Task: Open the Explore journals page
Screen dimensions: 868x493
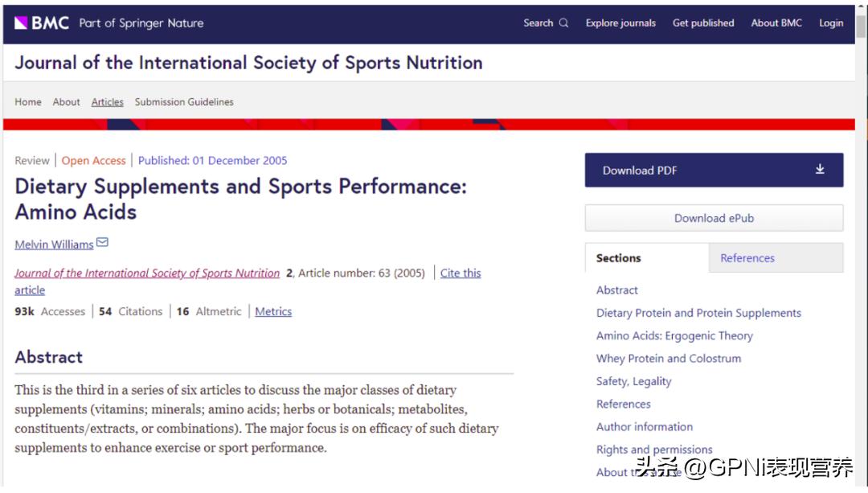Action: point(620,23)
